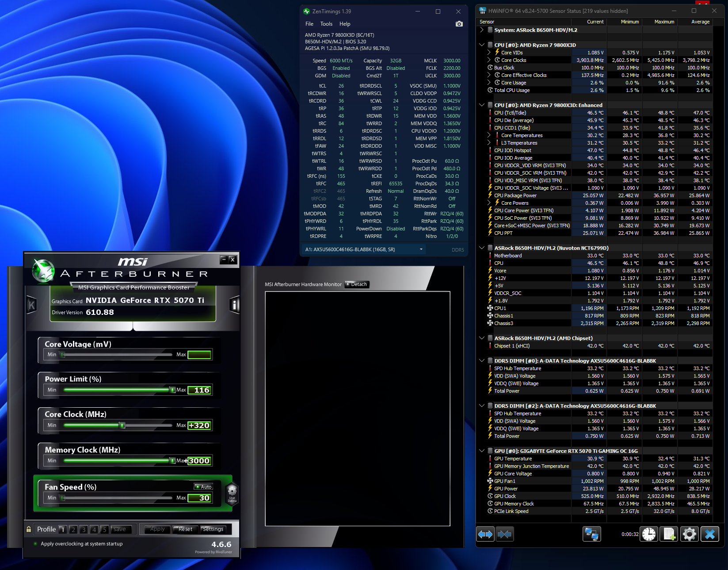Click the Average column header
Image resolution: width=728 pixels, height=570 pixels.
(x=695, y=22)
